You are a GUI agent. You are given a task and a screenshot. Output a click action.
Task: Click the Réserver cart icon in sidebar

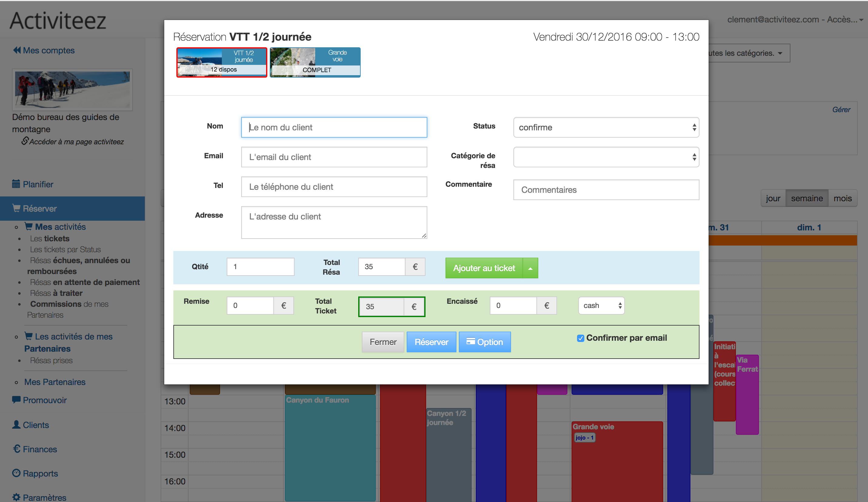16,208
